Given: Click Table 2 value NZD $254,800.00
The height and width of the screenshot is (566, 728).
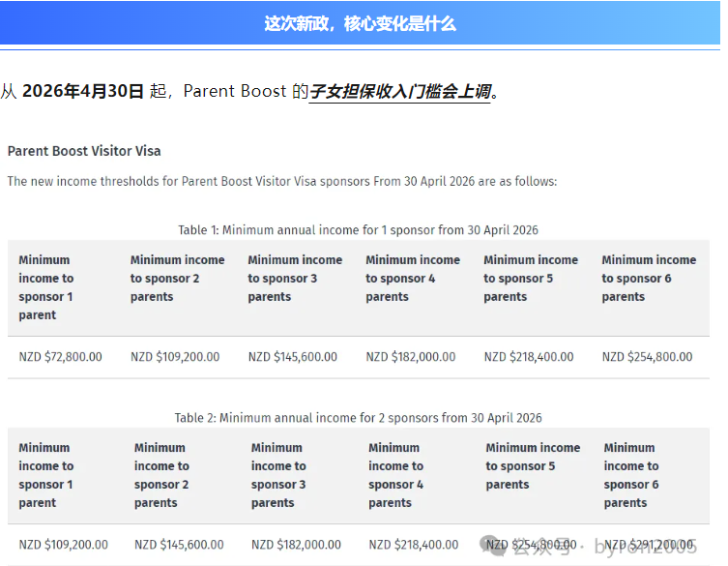Looking at the screenshot, I should pyautogui.click(x=531, y=545).
